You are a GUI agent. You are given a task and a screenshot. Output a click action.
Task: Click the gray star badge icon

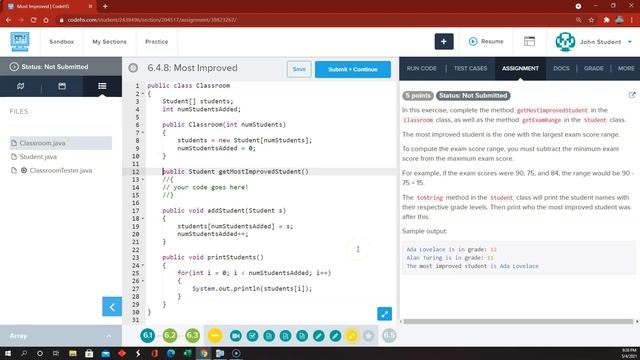coord(368,336)
